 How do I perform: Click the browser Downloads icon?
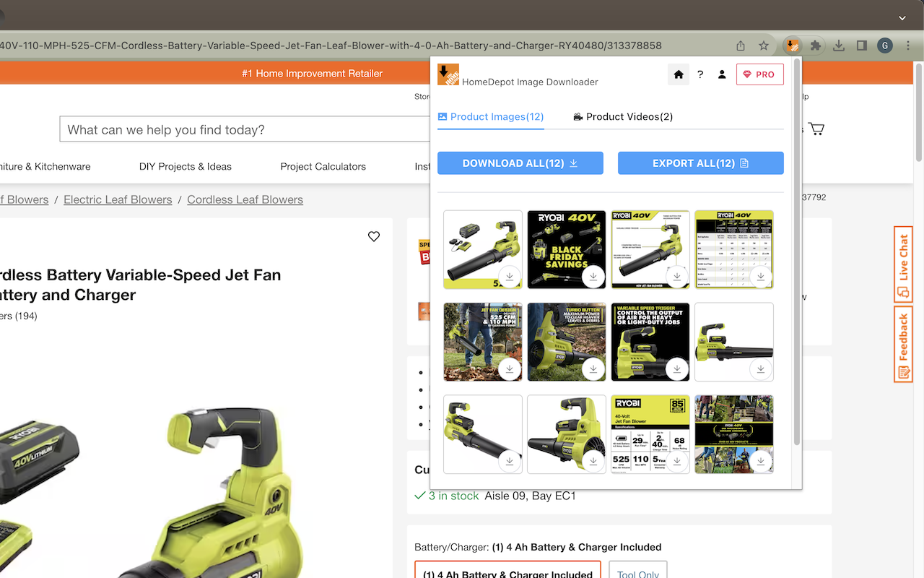click(838, 45)
